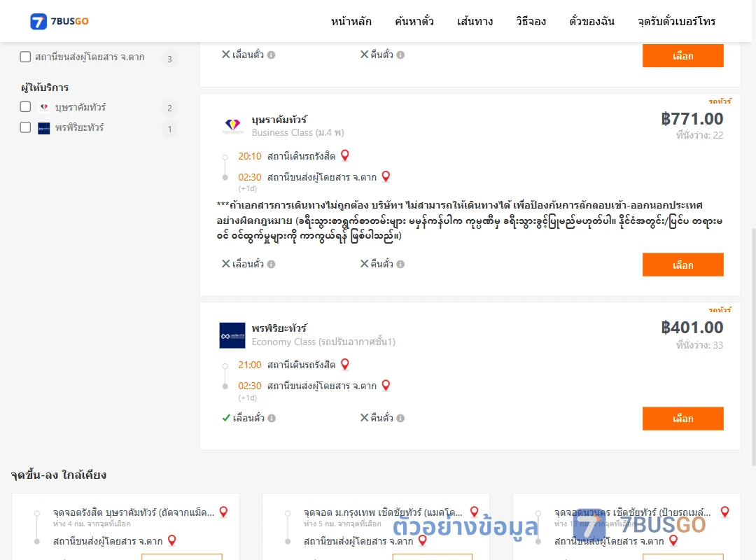The image size is (756, 560).
Task: Click the Business Class (ม.4 พ) label
Action: (298, 132)
